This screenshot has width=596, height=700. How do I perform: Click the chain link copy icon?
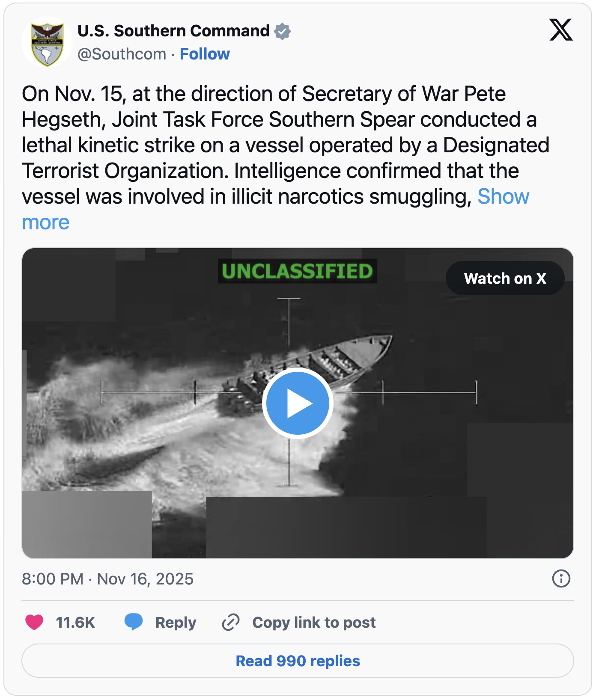coord(231,622)
